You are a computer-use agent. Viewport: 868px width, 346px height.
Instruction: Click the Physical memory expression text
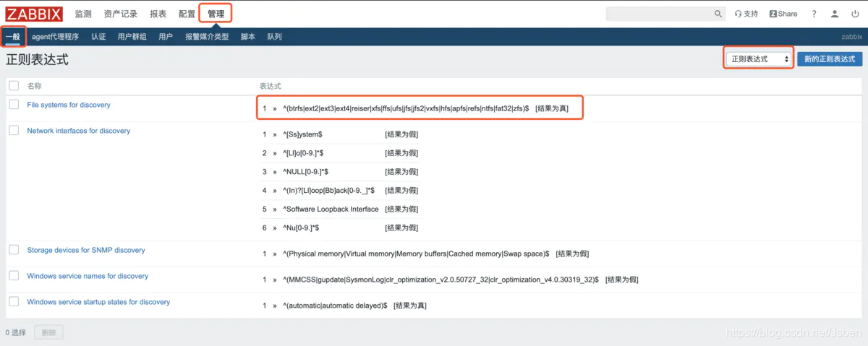coord(416,254)
